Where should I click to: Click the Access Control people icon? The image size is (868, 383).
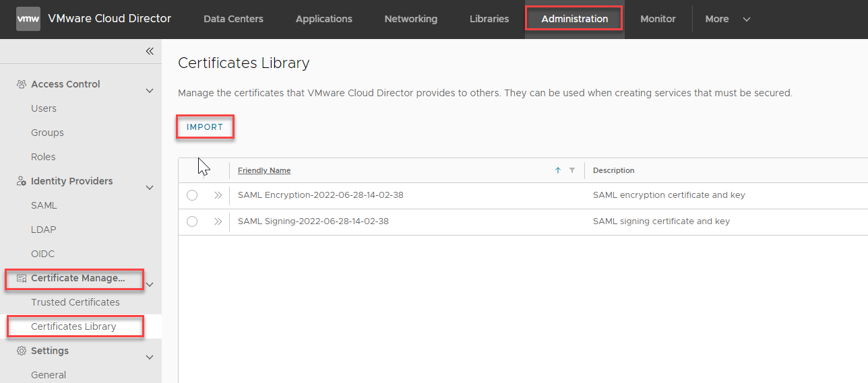coord(22,84)
